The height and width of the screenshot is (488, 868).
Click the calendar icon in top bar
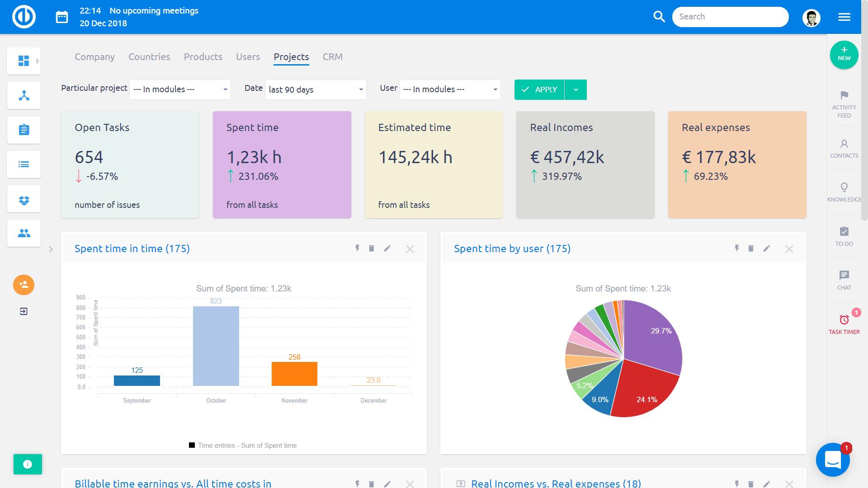click(62, 17)
